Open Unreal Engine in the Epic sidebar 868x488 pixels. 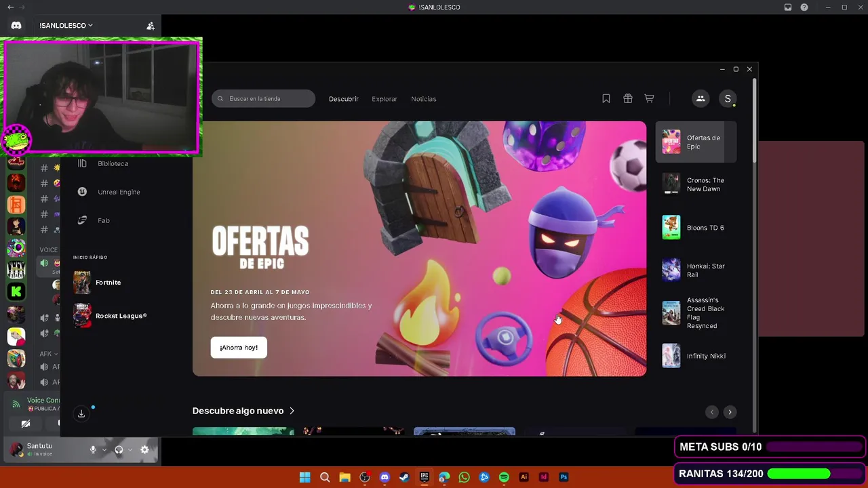tap(119, 192)
